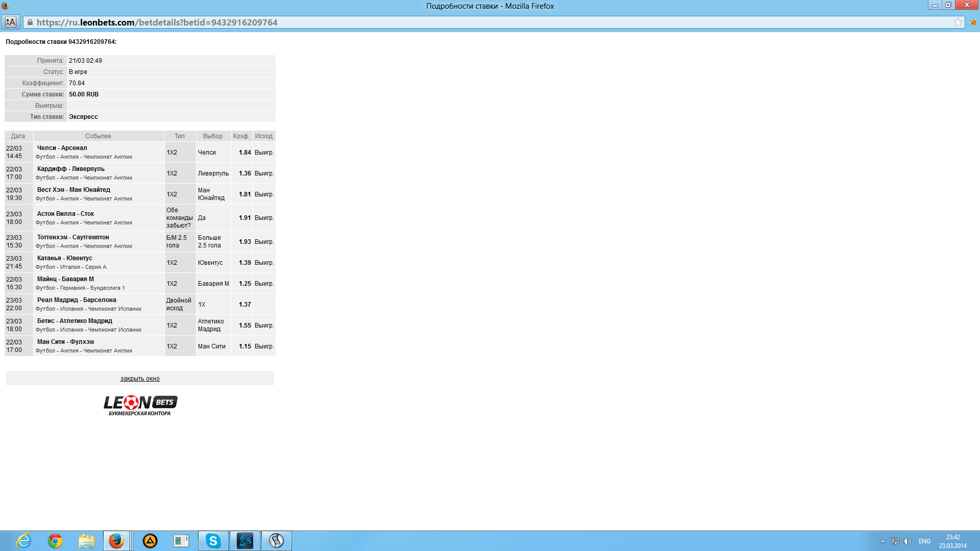Click the Реал Мадрид - Барселона event row

[x=77, y=300]
